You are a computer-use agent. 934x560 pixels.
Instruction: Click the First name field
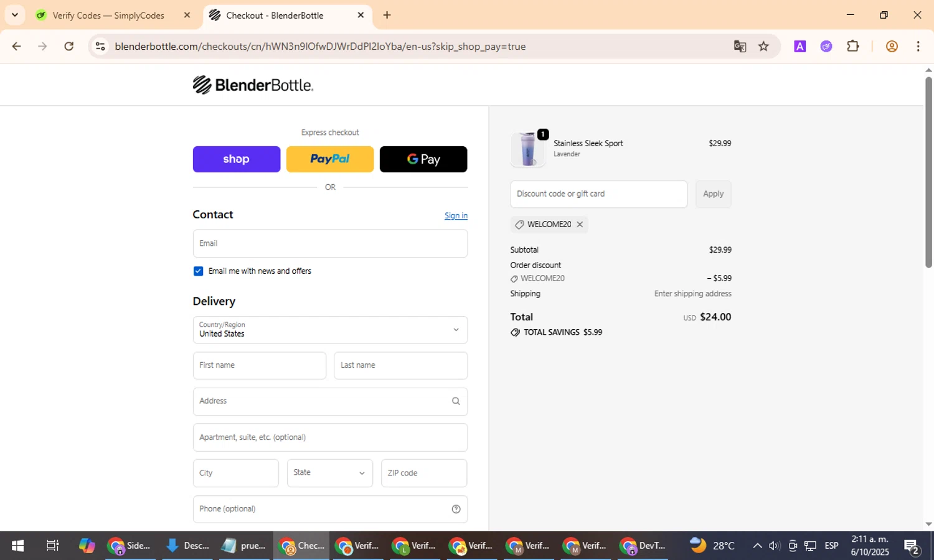coord(260,365)
